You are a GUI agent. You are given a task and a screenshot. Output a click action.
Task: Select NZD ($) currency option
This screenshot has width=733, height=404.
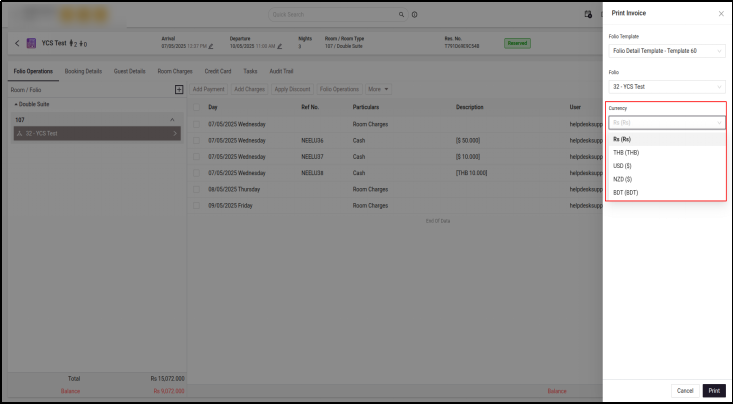(667, 179)
